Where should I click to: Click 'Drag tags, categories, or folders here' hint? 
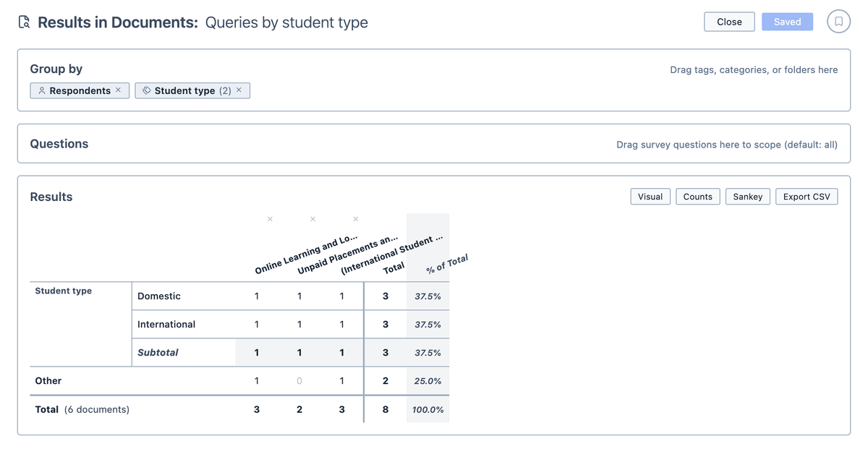[754, 70]
